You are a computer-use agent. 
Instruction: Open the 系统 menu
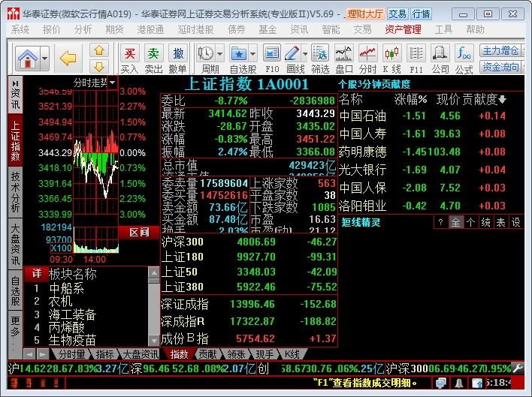tap(20, 29)
